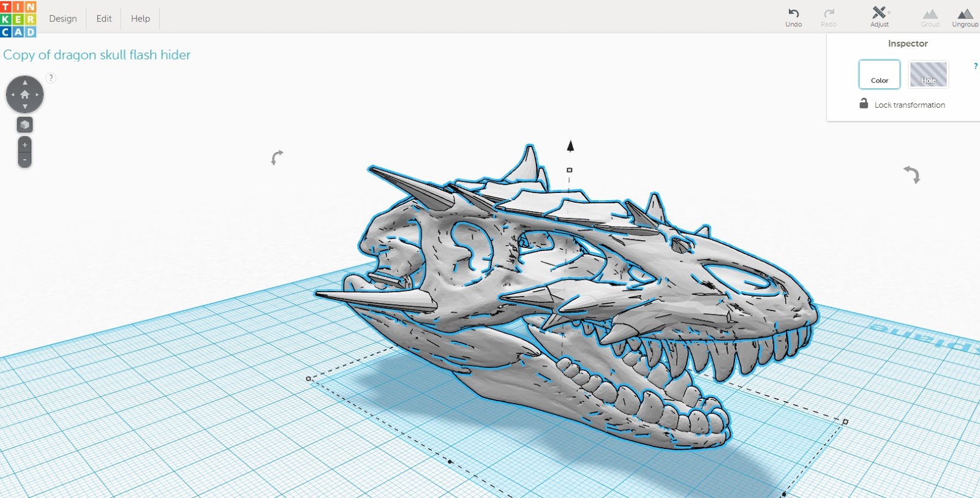The image size is (980, 498).
Task: Click the right curved rotation handle
Action: [x=912, y=175]
